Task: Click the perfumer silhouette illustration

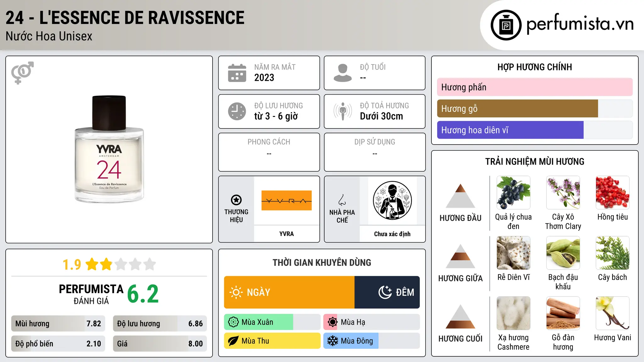Action: (392, 200)
